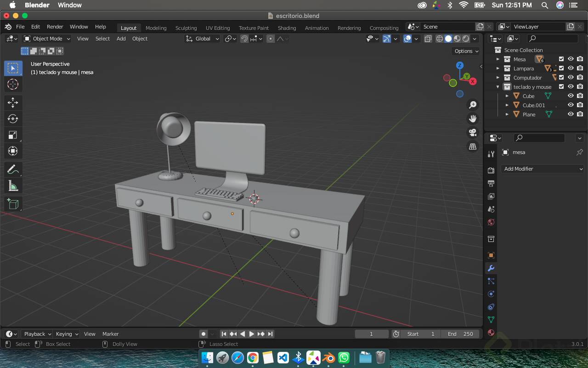588x368 pixels.
Task: Uncheck the Computador collection checkbox
Action: pos(561,77)
